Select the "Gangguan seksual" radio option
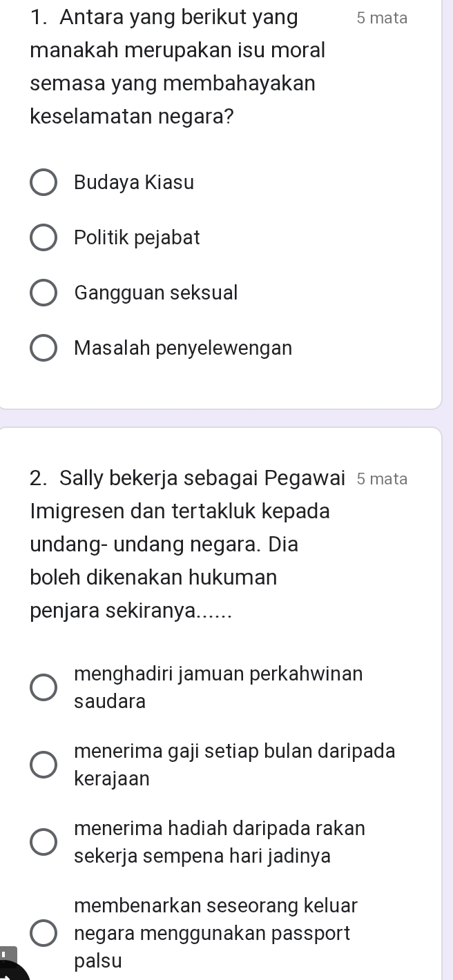The height and width of the screenshot is (980, 453). 43,293
